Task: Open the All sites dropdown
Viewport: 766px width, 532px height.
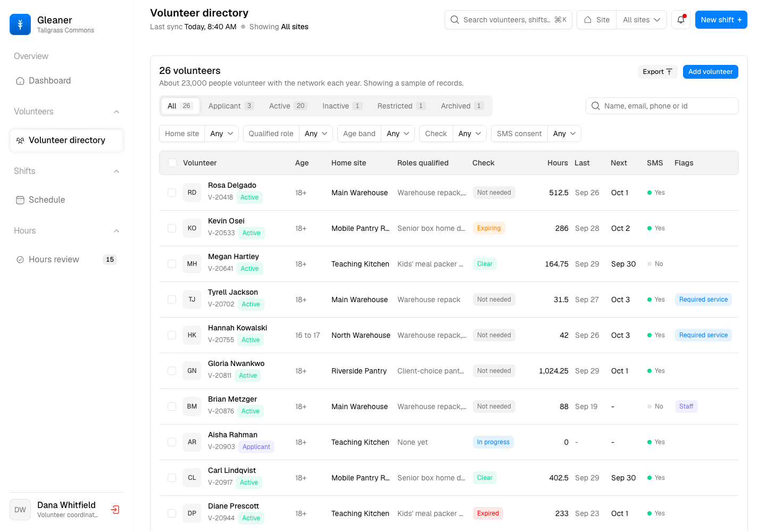Action: 642,20
